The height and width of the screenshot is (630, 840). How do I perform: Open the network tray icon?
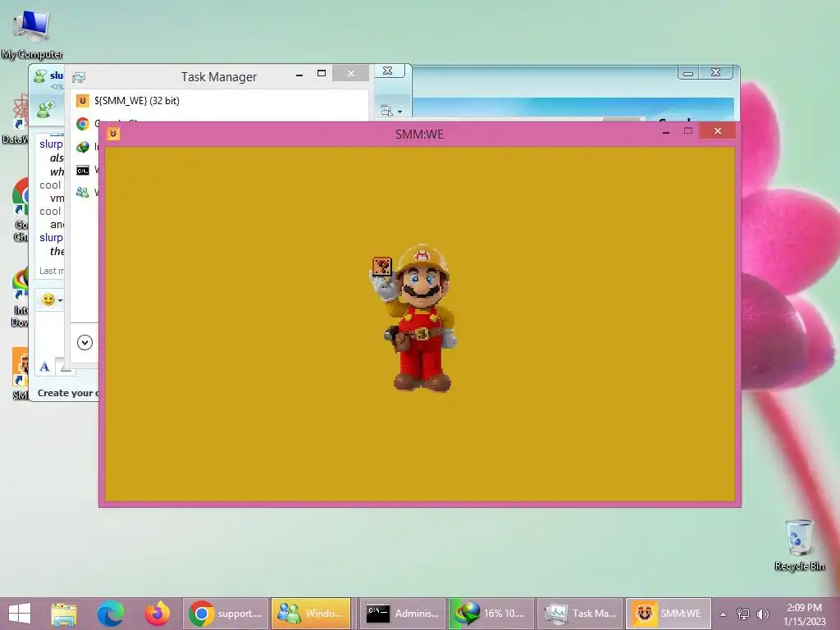(x=742, y=614)
